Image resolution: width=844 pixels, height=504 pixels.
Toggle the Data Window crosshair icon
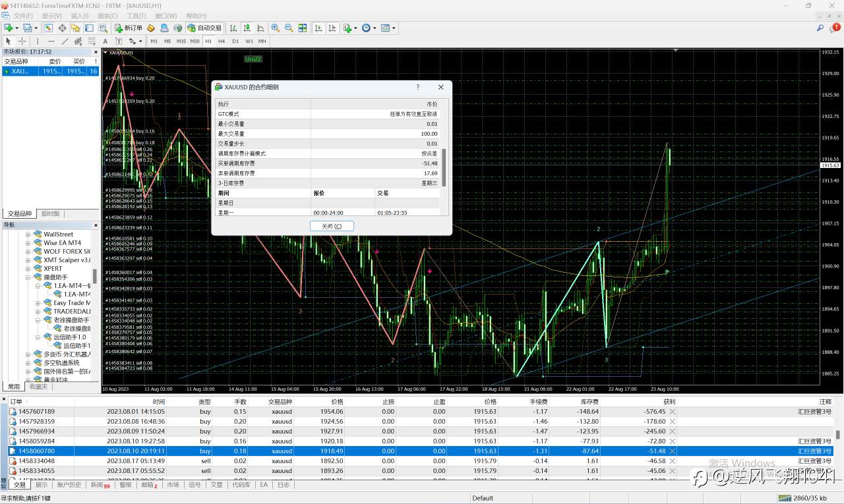coord(62,28)
